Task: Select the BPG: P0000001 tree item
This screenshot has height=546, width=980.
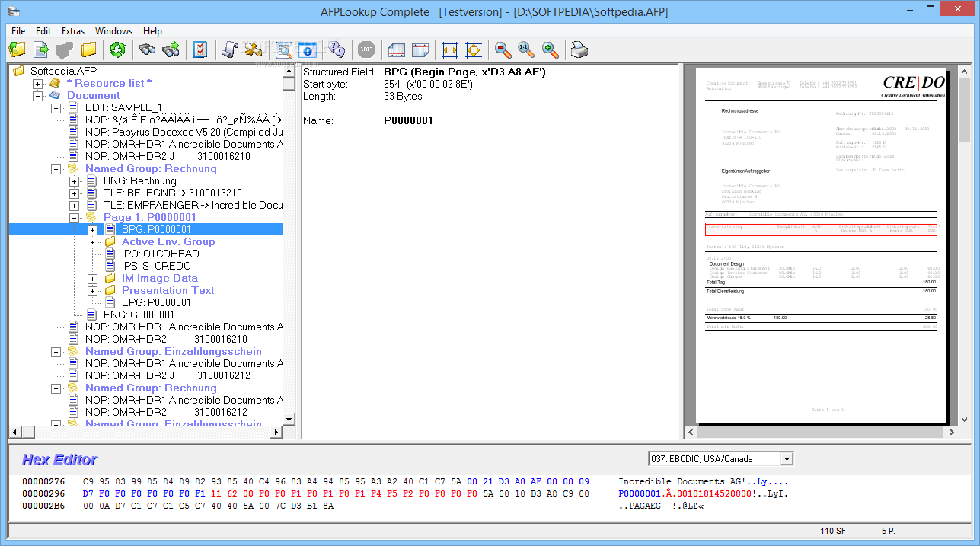Action: [156, 229]
